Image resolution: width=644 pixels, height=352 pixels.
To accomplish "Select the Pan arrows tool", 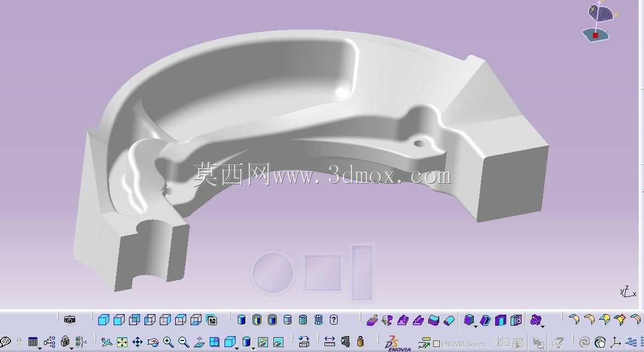I will click(x=137, y=342).
